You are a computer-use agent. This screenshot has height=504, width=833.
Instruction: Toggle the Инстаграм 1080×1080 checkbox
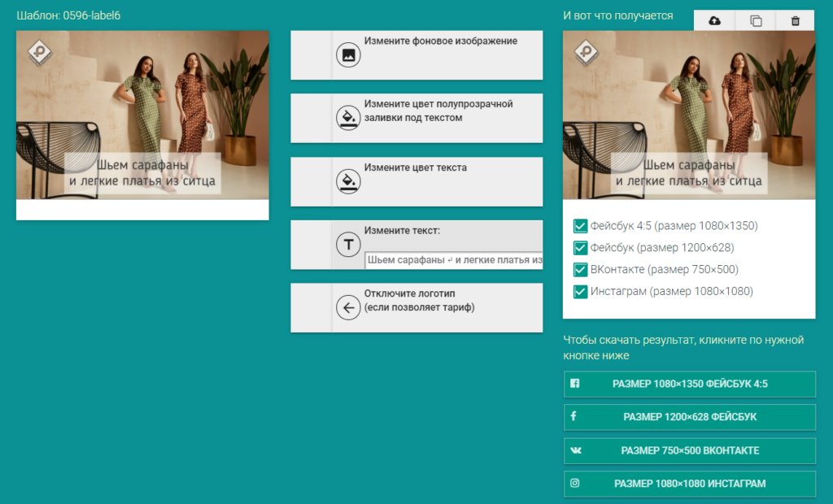(x=581, y=292)
